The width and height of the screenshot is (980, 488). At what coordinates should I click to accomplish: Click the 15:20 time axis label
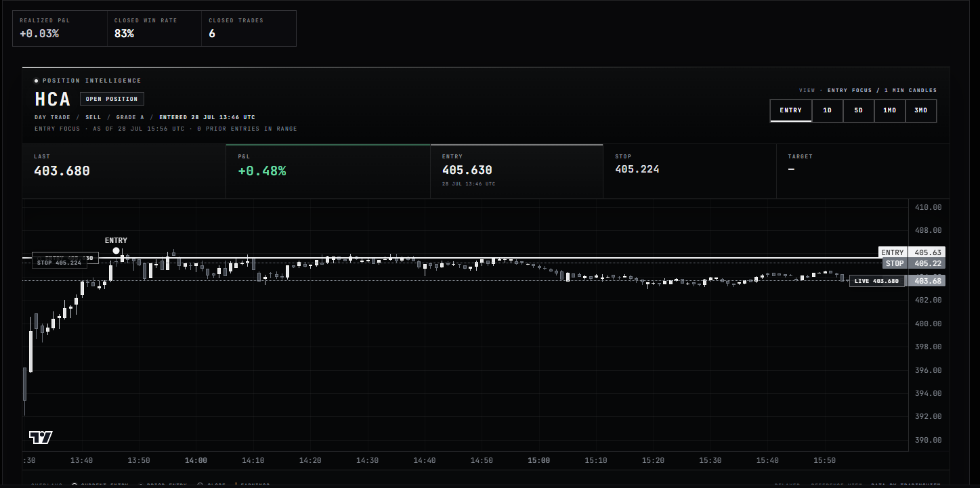click(654, 460)
